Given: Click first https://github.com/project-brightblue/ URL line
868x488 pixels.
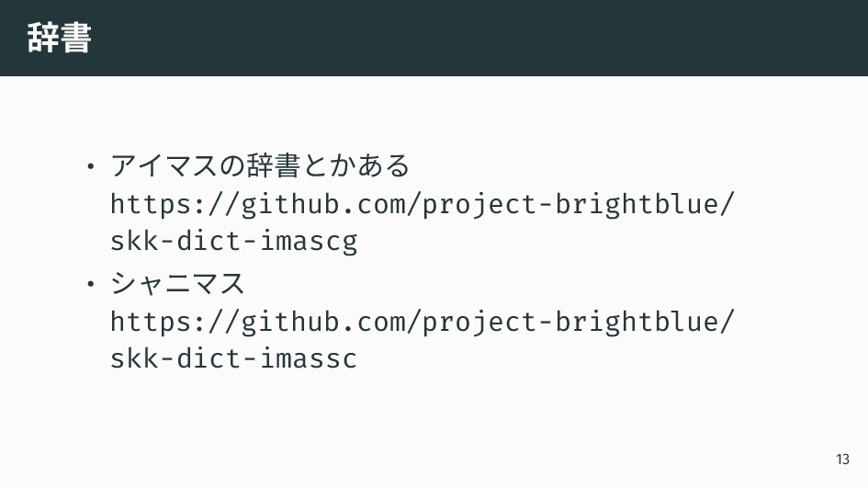Looking at the screenshot, I should point(422,204).
